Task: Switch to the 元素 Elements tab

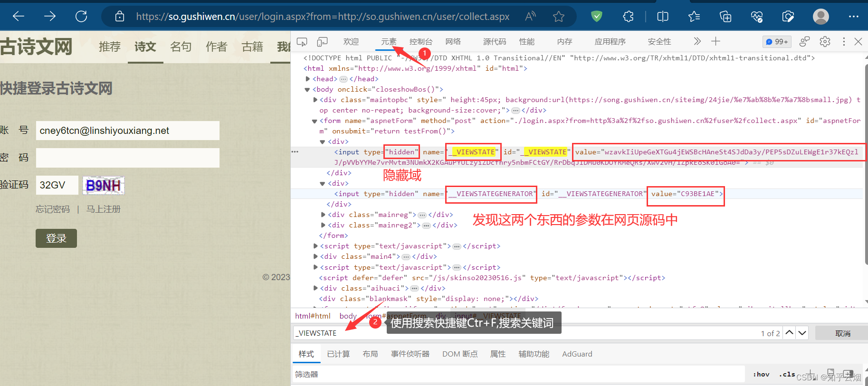Action: pos(389,42)
